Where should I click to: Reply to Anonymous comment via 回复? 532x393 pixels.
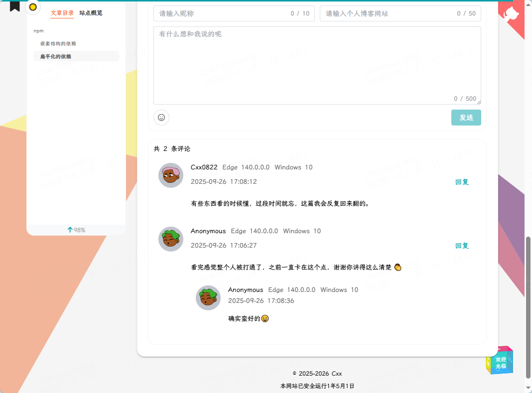click(462, 246)
